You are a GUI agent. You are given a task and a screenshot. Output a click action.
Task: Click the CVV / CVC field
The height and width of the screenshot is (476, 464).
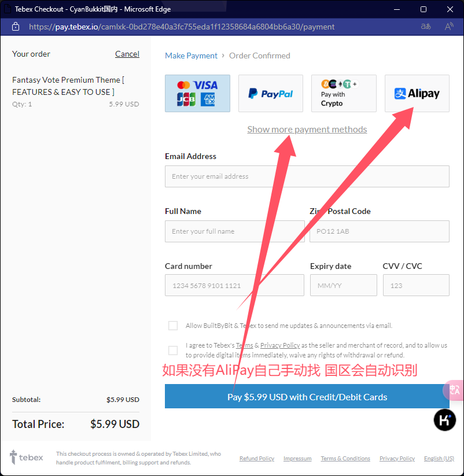click(415, 285)
